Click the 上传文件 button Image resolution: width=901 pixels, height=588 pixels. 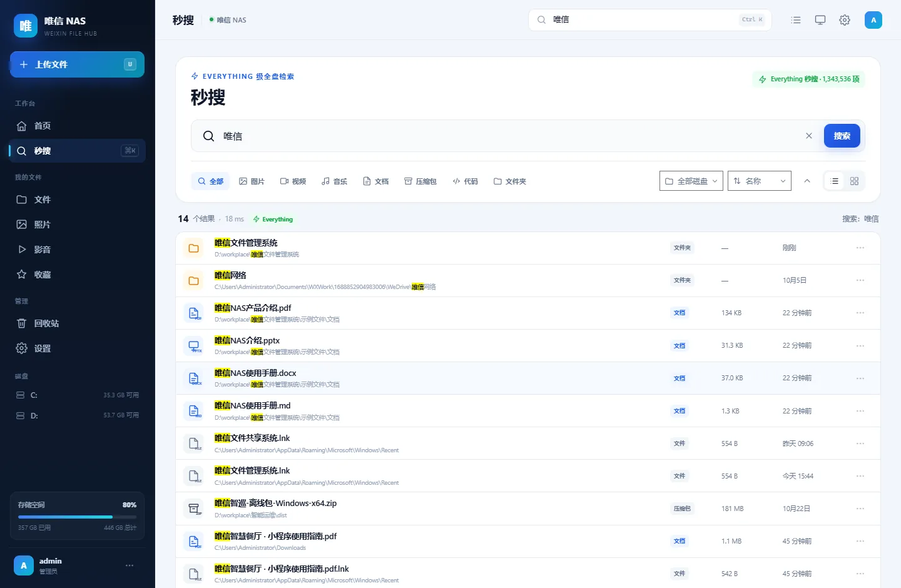(77, 64)
